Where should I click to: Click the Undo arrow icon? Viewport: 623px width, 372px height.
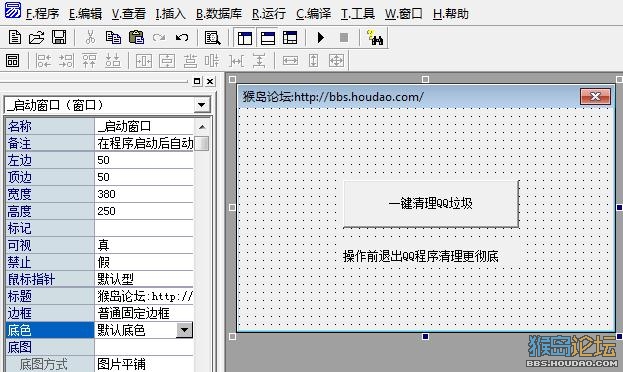pyautogui.click(x=182, y=38)
